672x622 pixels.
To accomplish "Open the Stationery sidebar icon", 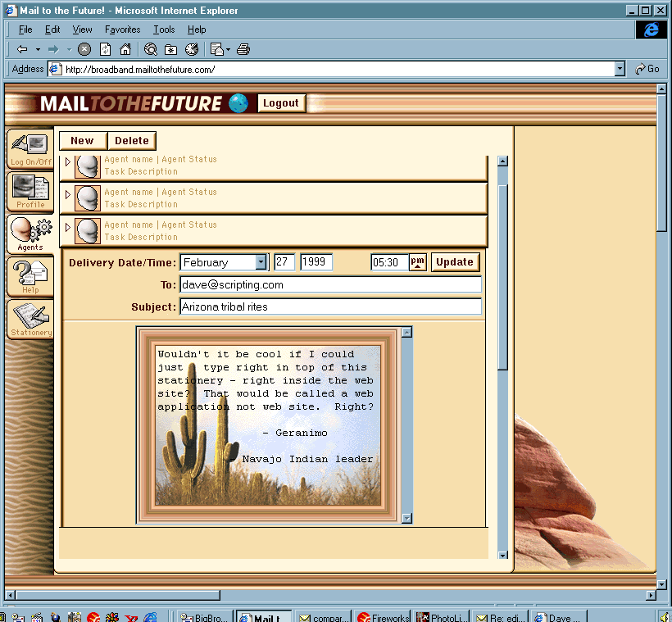I will [x=30, y=319].
